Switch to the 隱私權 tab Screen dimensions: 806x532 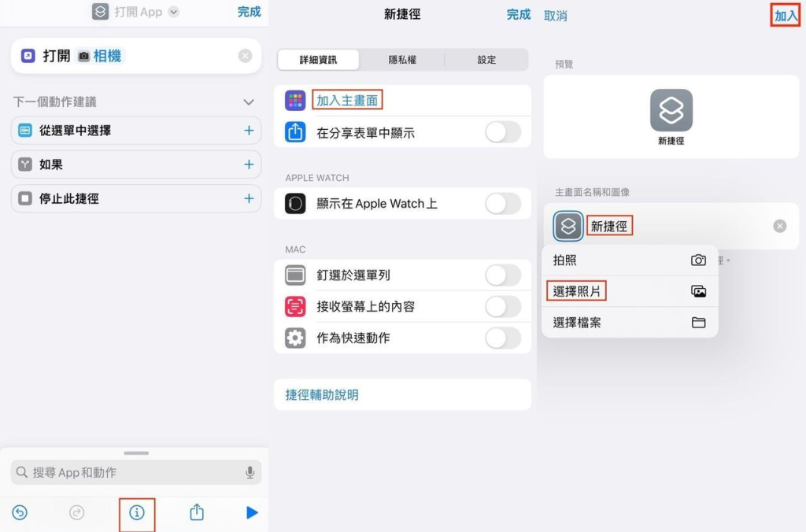pyautogui.click(x=401, y=60)
